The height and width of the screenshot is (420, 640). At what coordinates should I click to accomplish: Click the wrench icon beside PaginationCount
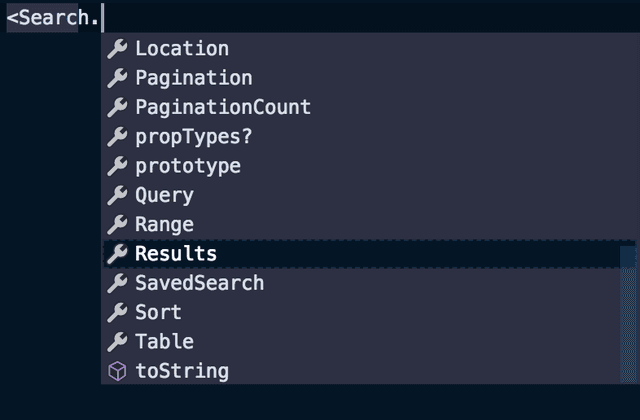tap(117, 107)
